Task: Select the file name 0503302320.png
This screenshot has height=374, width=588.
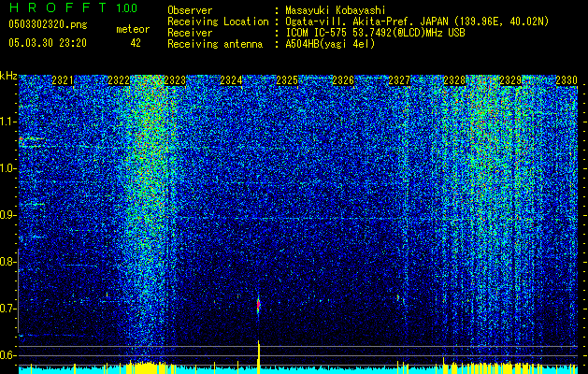Action: [x=48, y=24]
